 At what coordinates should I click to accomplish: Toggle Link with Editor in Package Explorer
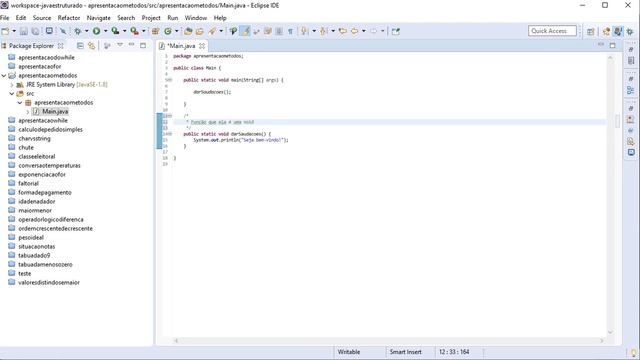click(91, 46)
